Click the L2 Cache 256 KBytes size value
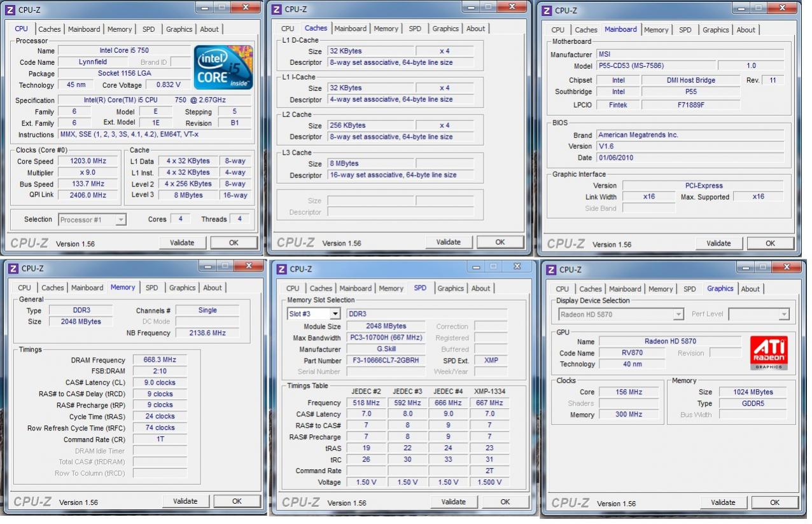Image resolution: width=812 pixels, height=524 pixels. pyautogui.click(x=370, y=125)
